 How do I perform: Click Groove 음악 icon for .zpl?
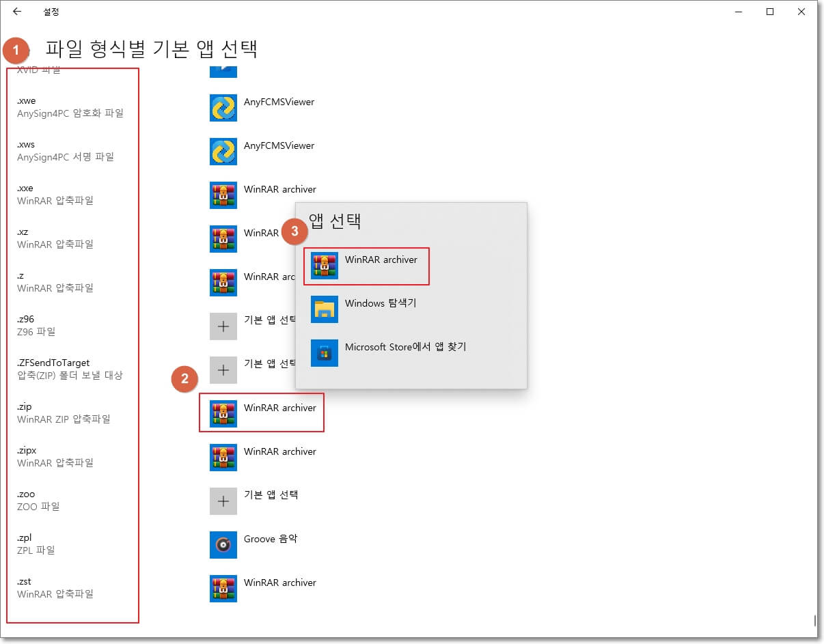click(223, 545)
